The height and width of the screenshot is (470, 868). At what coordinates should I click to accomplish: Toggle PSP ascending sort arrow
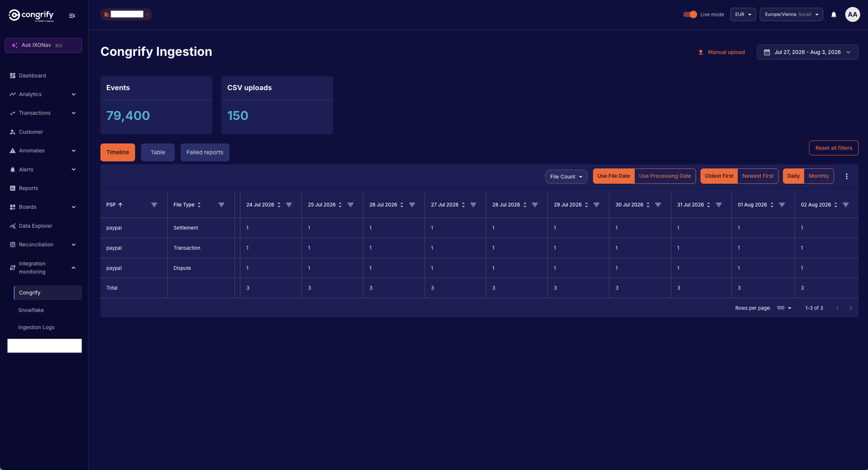[x=120, y=205]
